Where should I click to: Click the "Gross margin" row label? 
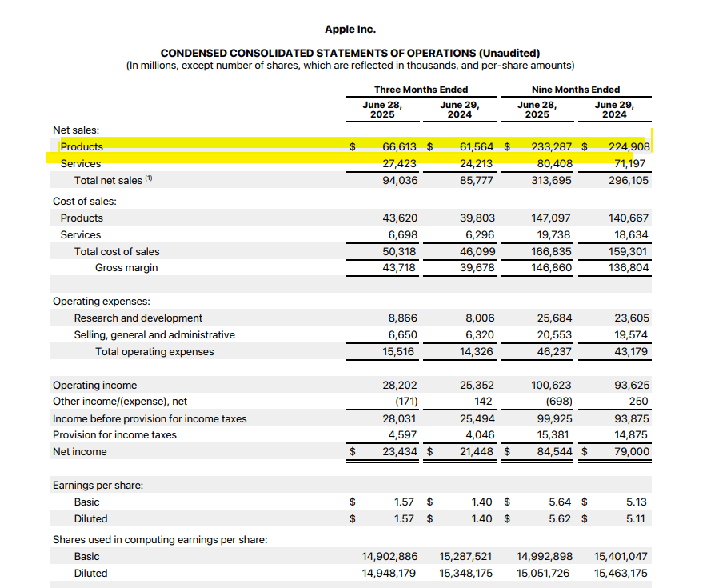click(126, 268)
